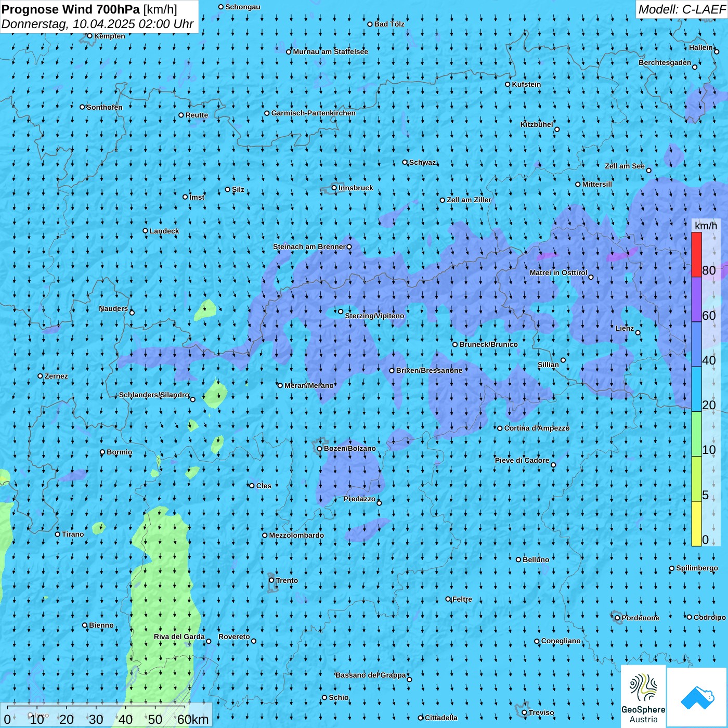Click the yellow 0-5 km/h legend color
Screen dimensions: 728x728
click(696, 524)
